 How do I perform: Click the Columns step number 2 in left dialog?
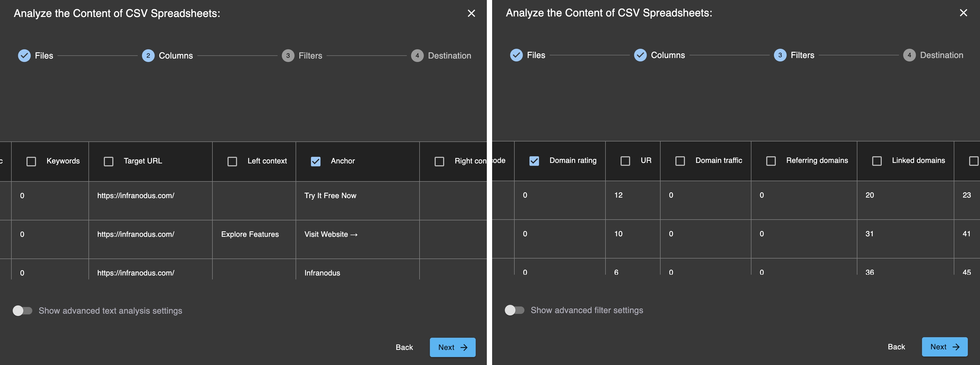click(x=148, y=56)
